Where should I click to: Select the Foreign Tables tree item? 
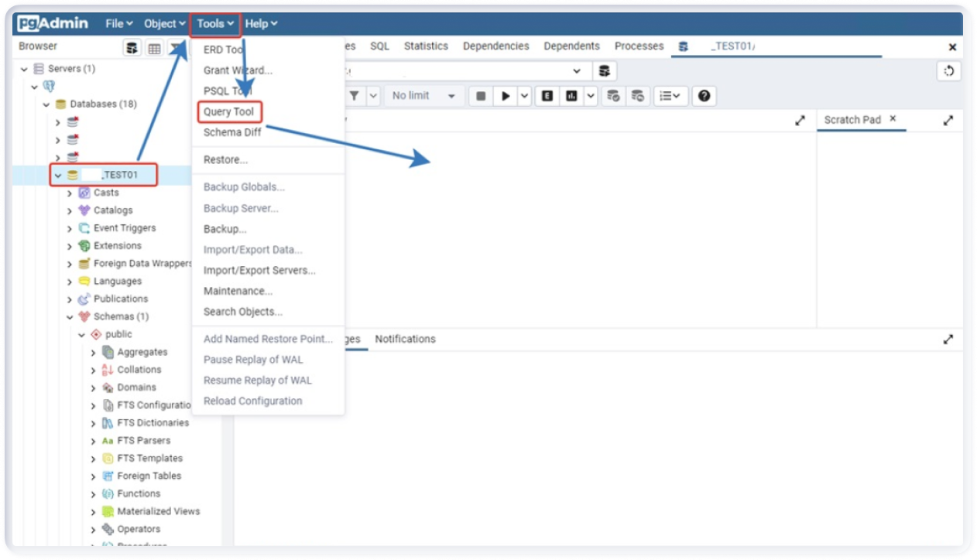click(149, 476)
